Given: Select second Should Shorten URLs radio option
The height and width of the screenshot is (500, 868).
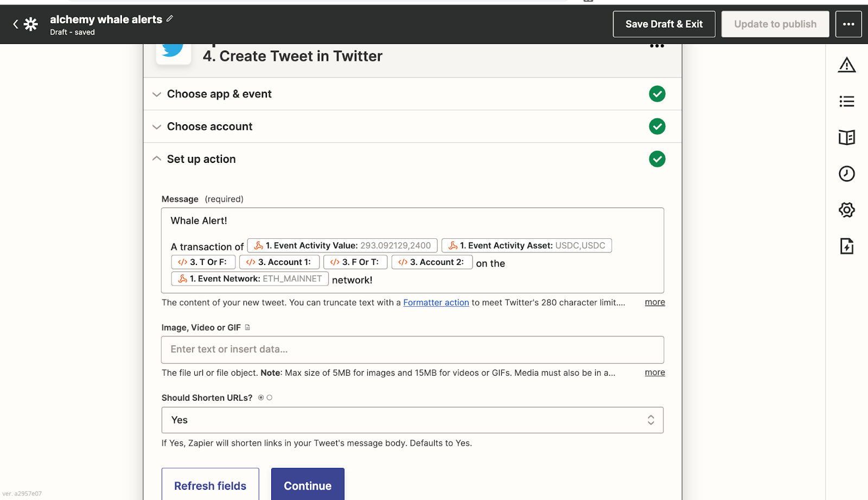Looking at the screenshot, I should click(270, 398).
